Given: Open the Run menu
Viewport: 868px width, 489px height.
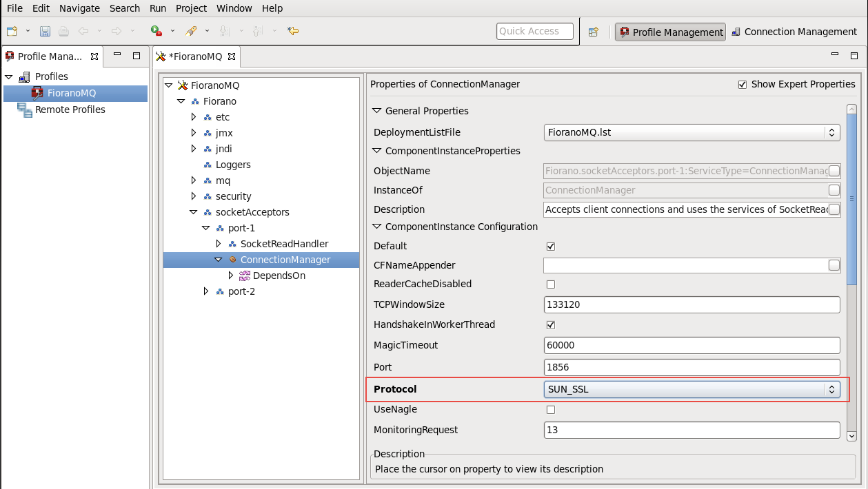Looking at the screenshot, I should point(158,8).
